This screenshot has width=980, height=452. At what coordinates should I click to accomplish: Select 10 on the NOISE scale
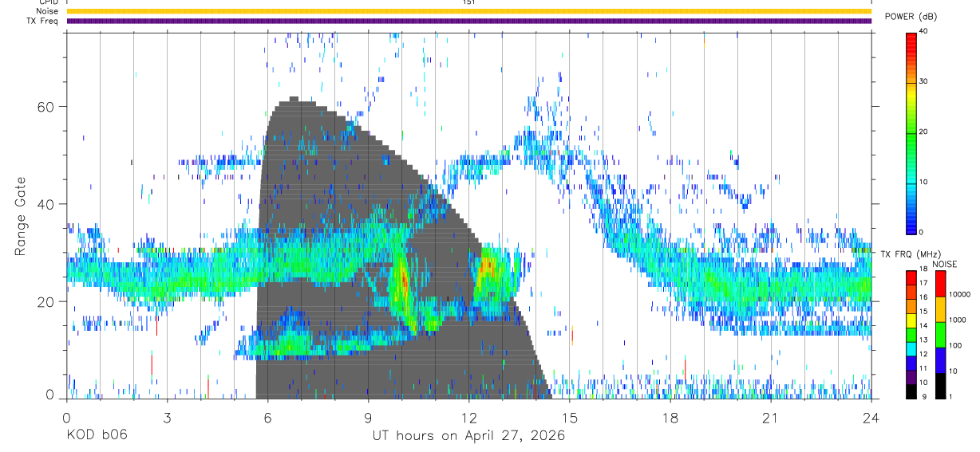pyautogui.click(x=952, y=371)
